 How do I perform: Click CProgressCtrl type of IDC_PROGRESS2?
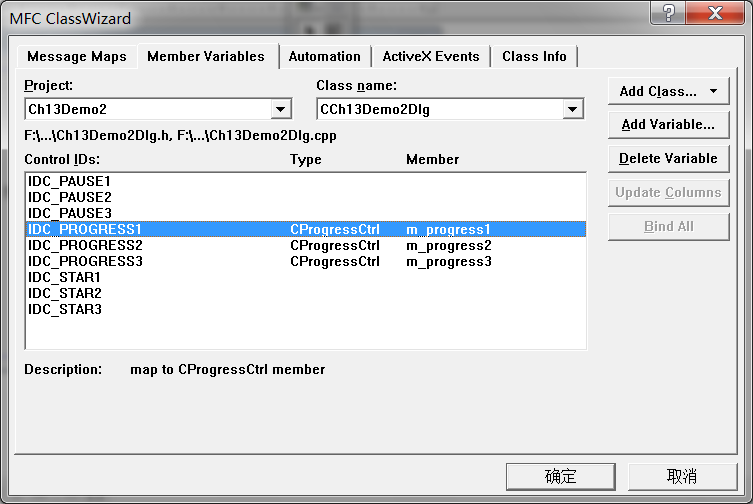pyautogui.click(x=335, y=246)
